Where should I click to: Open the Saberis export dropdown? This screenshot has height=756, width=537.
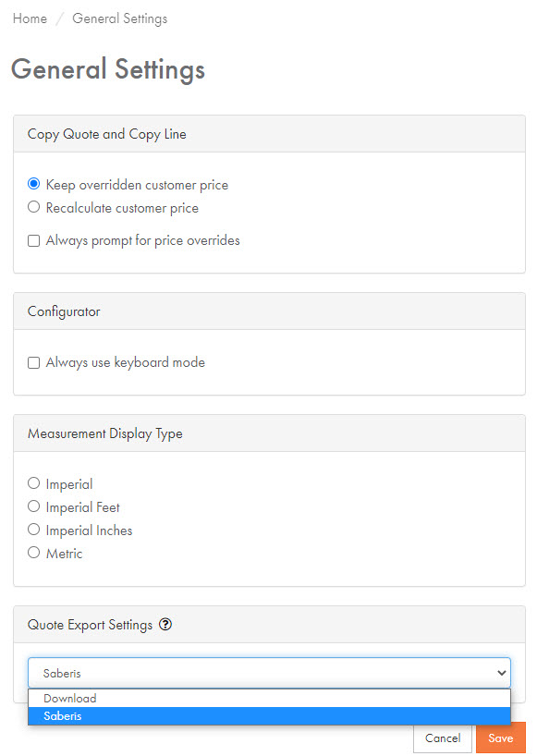(269, 673)
